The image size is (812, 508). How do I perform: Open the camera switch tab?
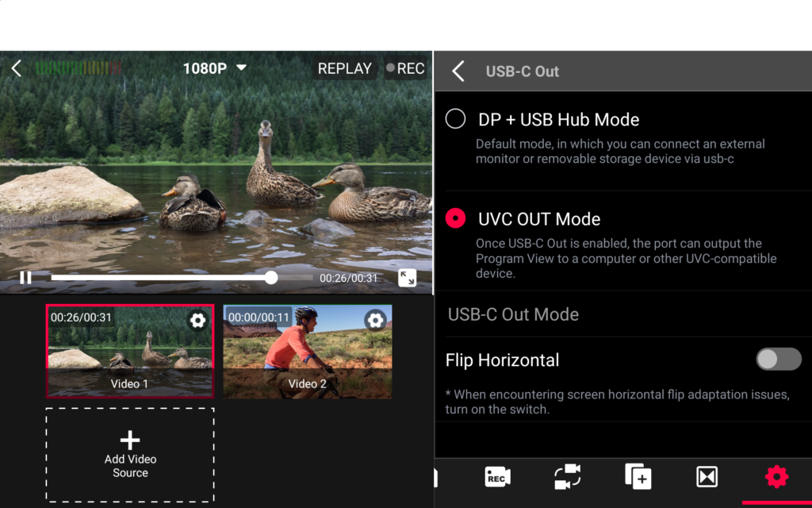pyautogui.click(x=567, y=476)
